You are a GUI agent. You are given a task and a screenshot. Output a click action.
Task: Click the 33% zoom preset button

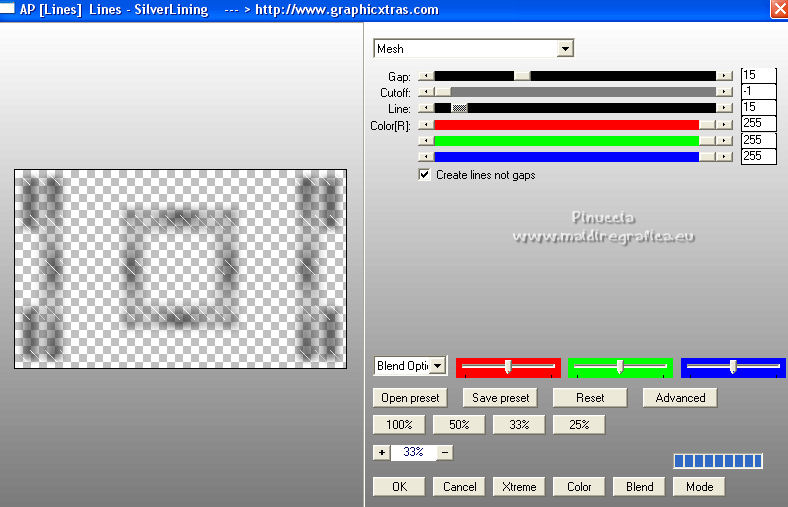coord(519,425)
